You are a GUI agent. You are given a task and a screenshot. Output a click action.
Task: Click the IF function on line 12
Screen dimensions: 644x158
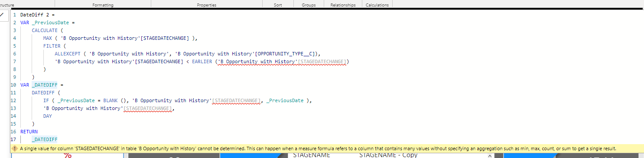46,100
